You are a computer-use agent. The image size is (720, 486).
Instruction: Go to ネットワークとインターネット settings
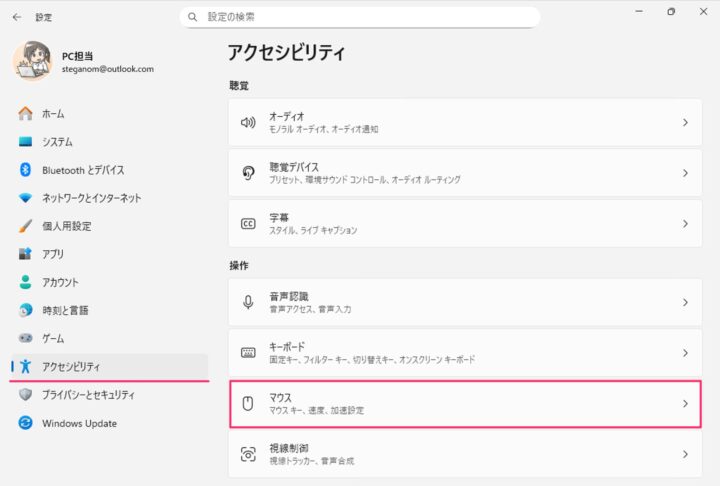(91, 198)
